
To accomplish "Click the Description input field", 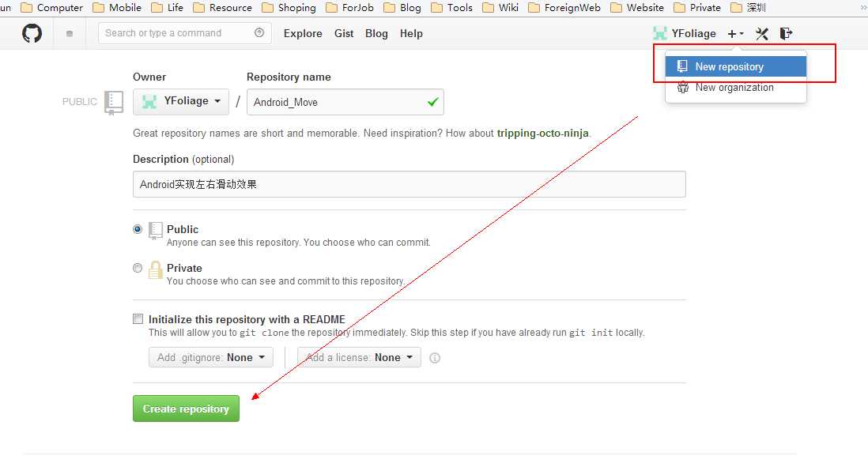I will (x=409, y=184).
